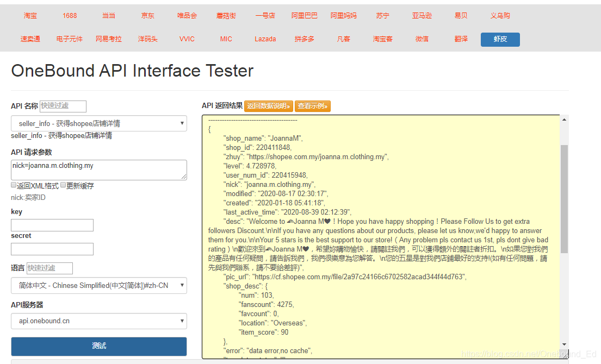Click the shop_name "JoannaM" line
Screen dimensions: 601x364
click(263, 139)
